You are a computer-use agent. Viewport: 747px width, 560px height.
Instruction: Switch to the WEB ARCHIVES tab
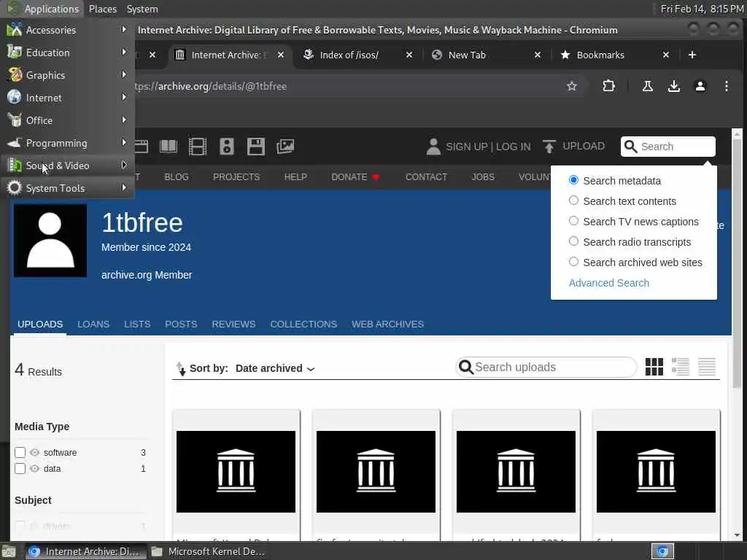pos(388,324)
